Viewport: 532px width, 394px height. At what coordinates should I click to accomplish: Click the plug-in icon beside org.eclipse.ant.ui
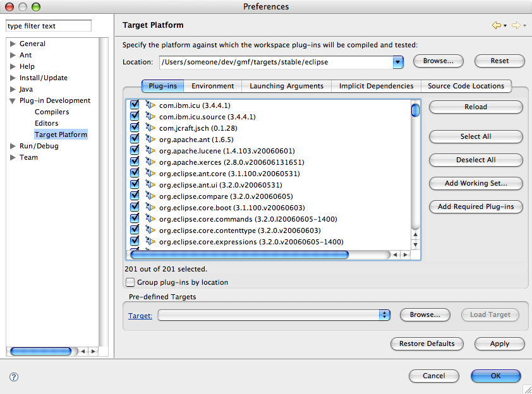(x=150, y=184)
